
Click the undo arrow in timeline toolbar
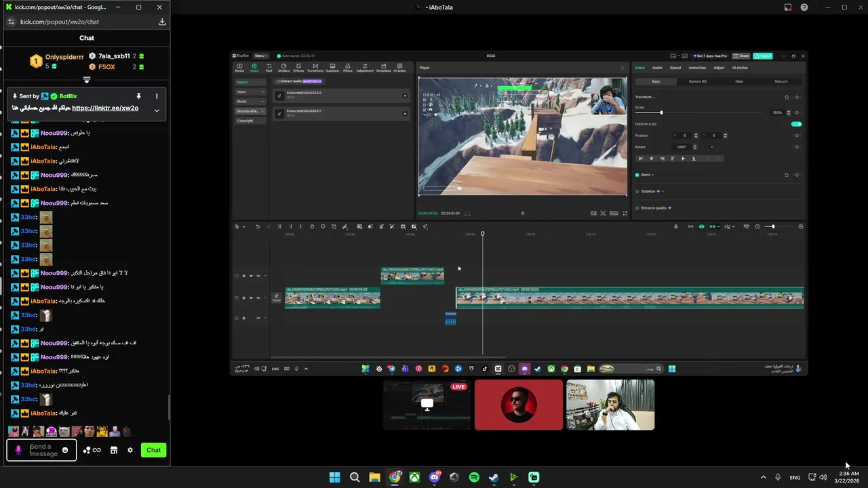coord(258,226)
